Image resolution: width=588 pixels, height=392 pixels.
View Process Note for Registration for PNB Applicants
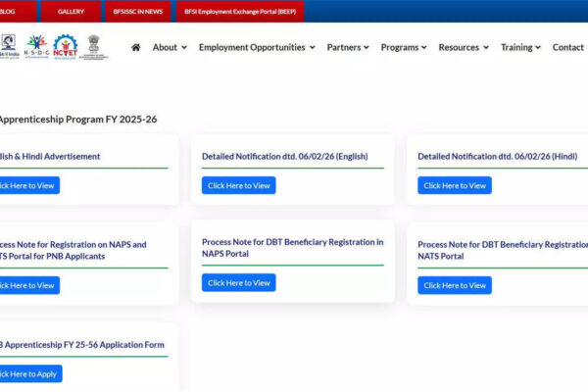[29, 285]
